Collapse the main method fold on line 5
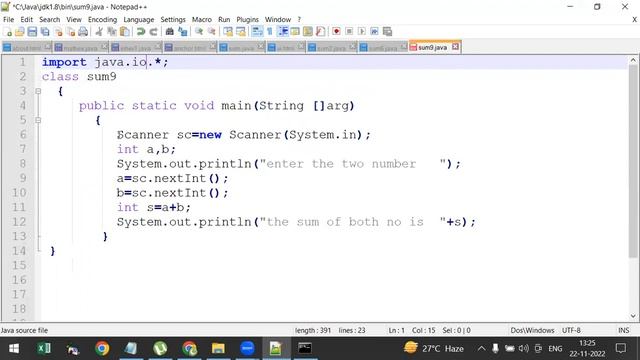Screen dimensions: 640x360 38,120
